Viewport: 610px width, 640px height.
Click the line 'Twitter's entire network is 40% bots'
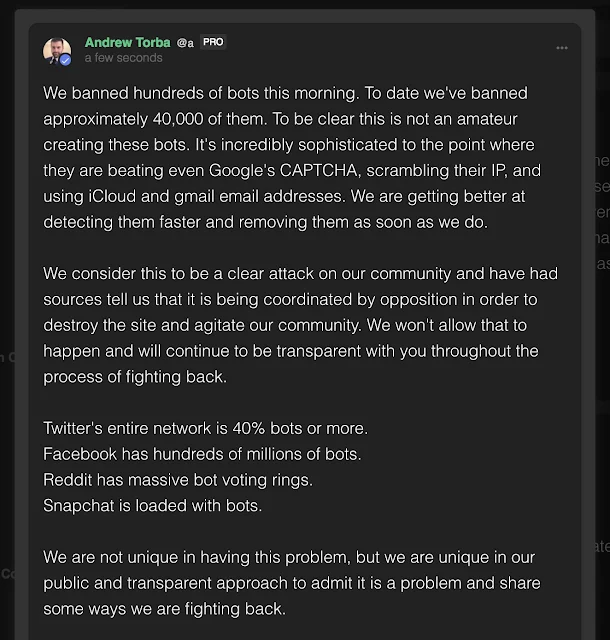pyautogui.click(x=205, y=428)
